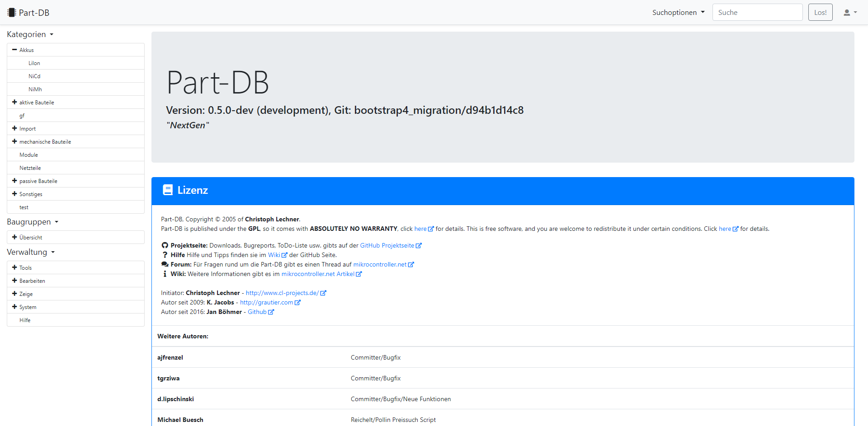
Task: Open the Kategorien dropdown header
Action: (x=30, y=34)
